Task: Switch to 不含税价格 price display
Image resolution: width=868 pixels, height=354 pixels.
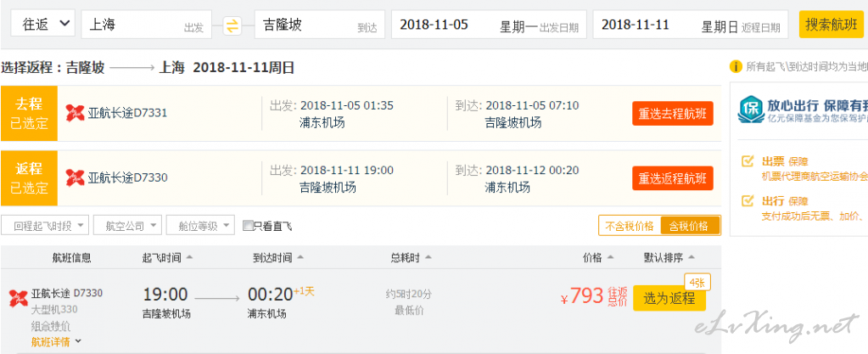Action: point(630,226)
